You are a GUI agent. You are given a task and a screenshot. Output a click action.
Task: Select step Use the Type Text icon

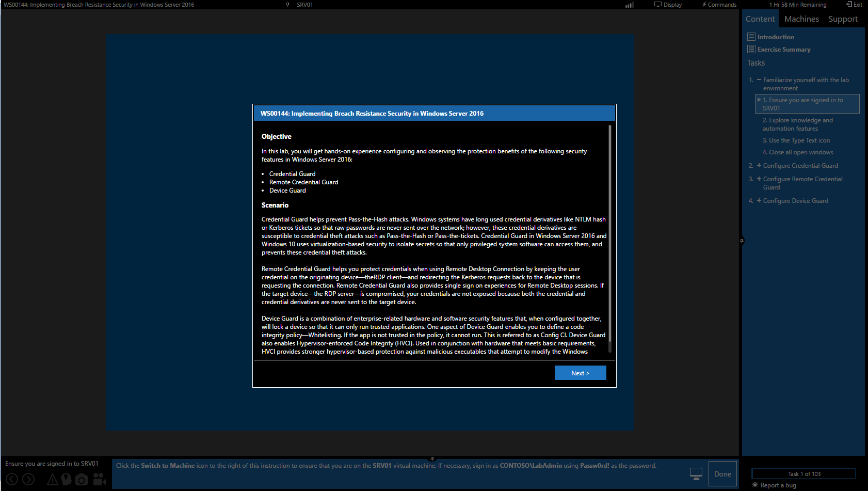(796, 140)
